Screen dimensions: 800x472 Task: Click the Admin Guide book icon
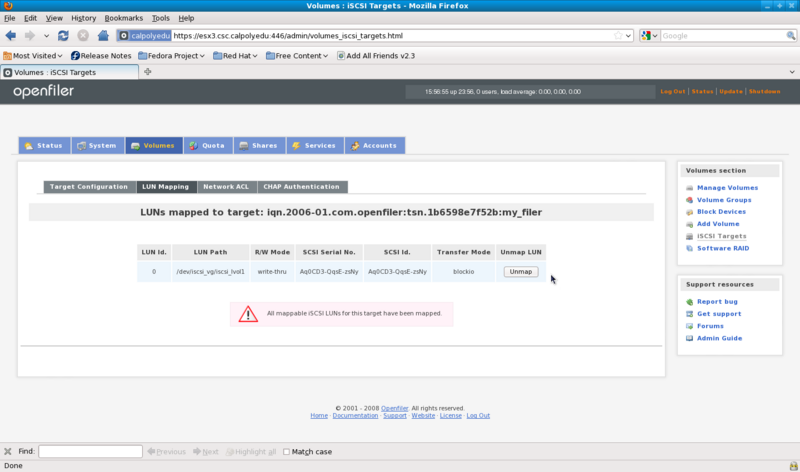(689, 338)
